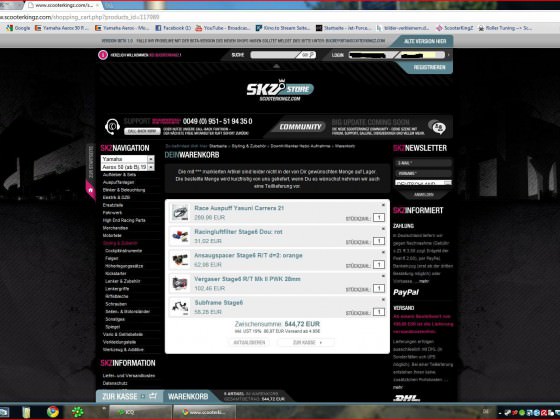
Task: Open the ICQ taskbar button
Action: click(140, 412)
